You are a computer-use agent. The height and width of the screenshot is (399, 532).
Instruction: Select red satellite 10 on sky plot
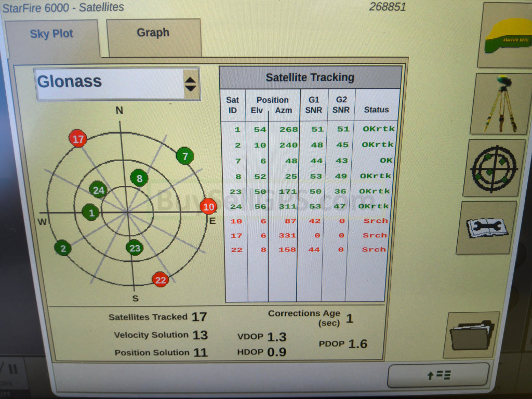[208, 206]
